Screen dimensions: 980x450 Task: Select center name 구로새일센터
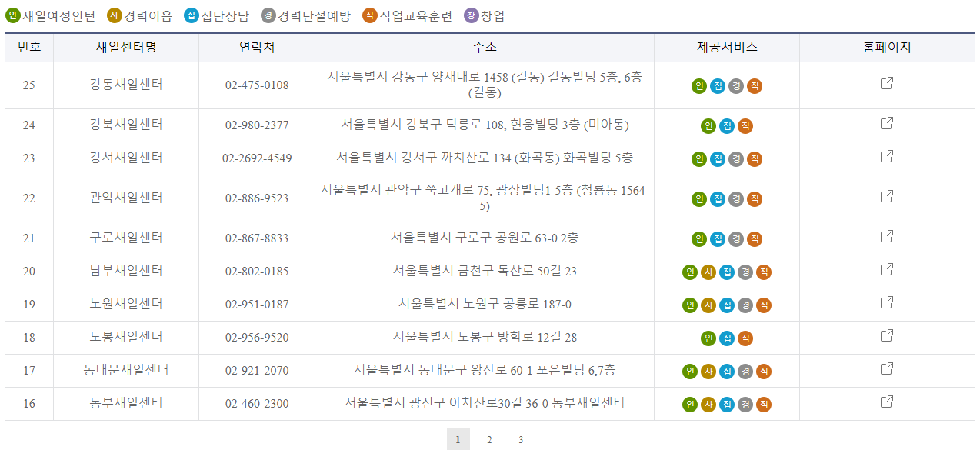click(x=126, y=238)
